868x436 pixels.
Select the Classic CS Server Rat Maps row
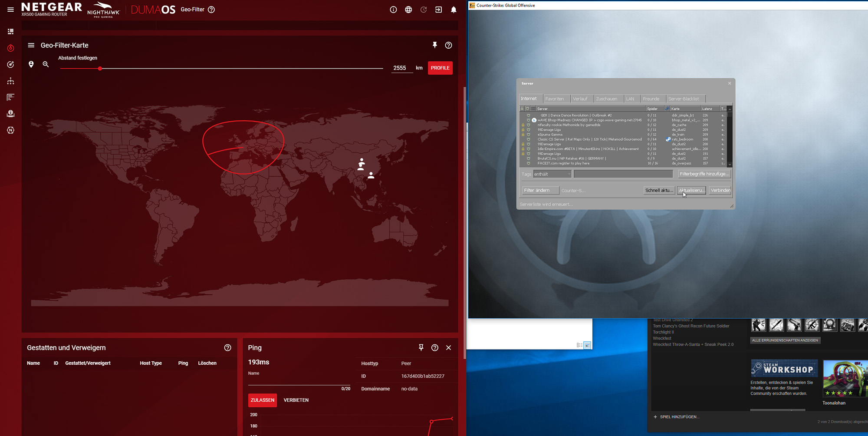pyautogui.click(x=623, y=139)
